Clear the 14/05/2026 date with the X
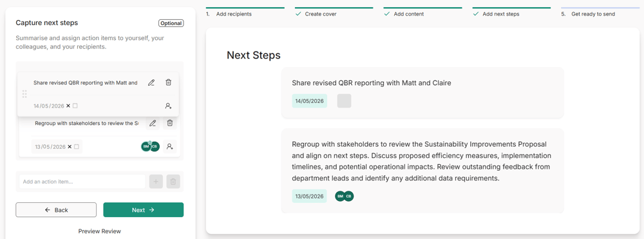644x239 pixels. [x=68, y=106]
